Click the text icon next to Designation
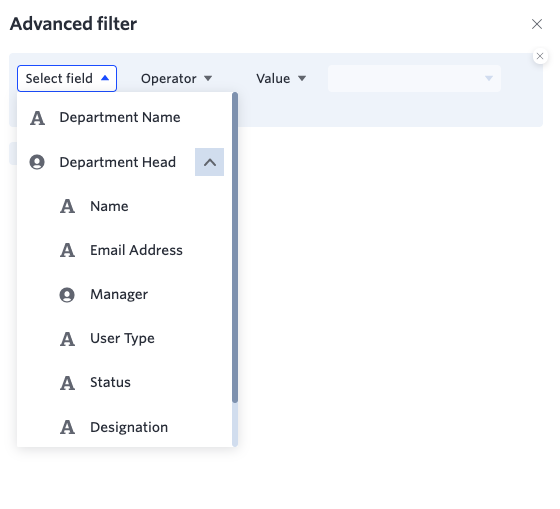560x509 pixels. [67, 427]
